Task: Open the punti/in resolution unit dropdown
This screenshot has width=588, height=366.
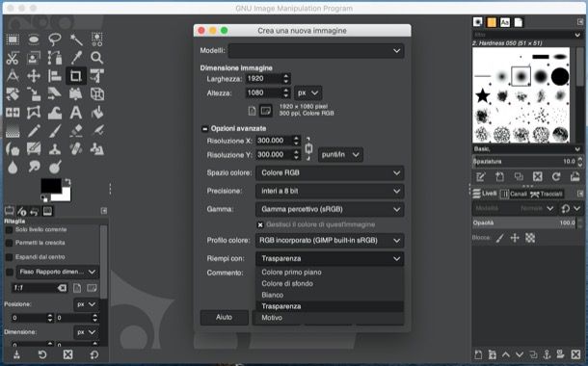Action: (x=340, y=155)
